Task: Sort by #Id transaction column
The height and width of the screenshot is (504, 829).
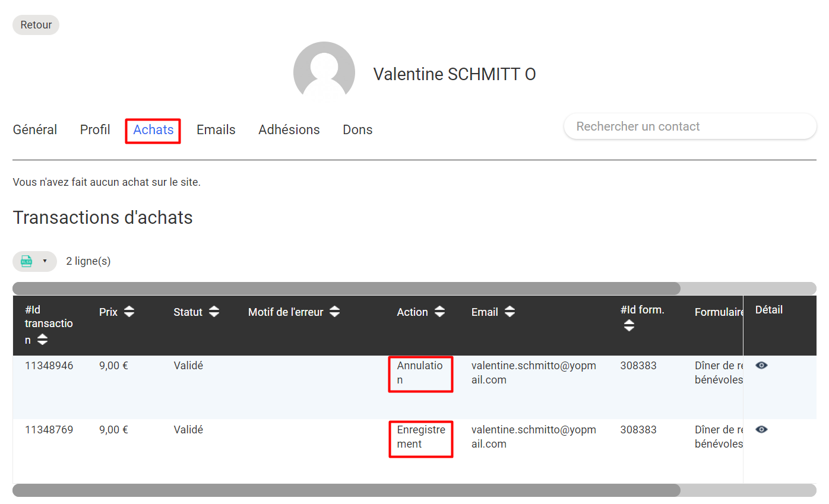Action: coord(42,340)
